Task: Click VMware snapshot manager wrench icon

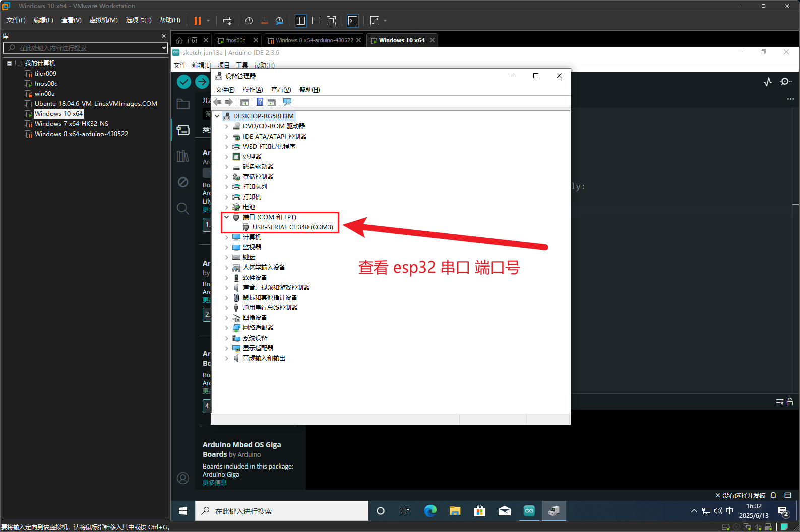Action: [x=279, y=21]
